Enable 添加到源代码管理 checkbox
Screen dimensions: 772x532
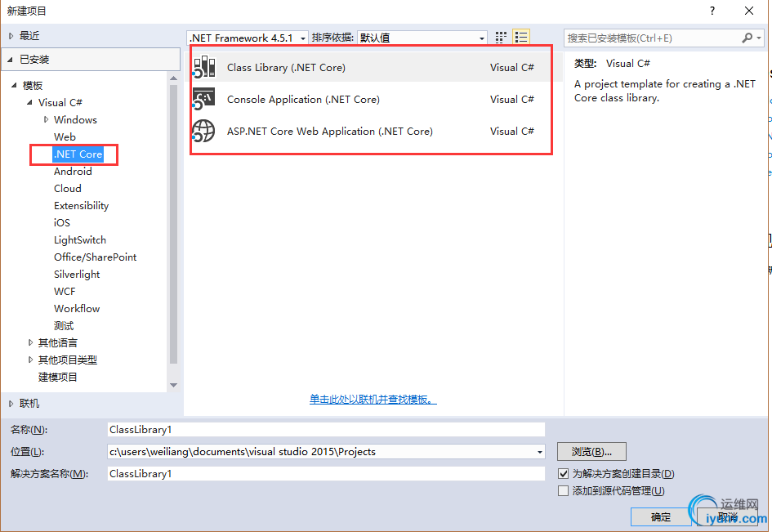click(563, 491)
